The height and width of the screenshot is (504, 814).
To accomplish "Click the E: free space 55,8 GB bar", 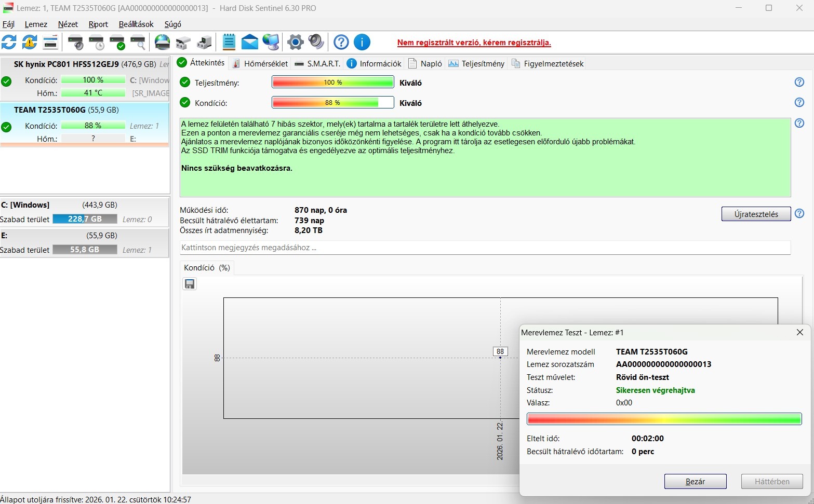I will pyautogui.click(x=85, y=250).
